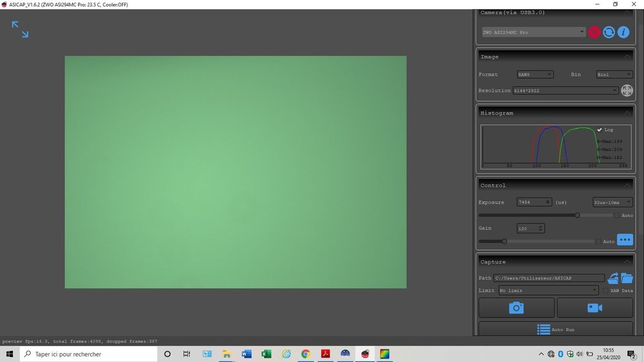Click the red disconnect camera button
The image size is (644, 362).
coord(594,32)
